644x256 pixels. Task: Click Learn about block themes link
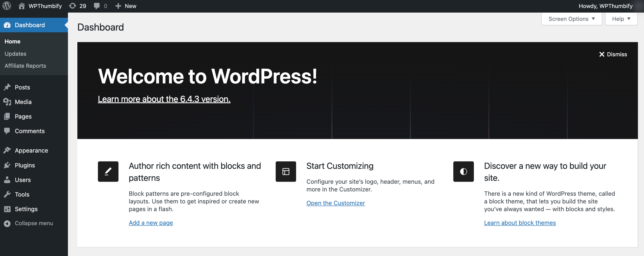coord(520,223)
